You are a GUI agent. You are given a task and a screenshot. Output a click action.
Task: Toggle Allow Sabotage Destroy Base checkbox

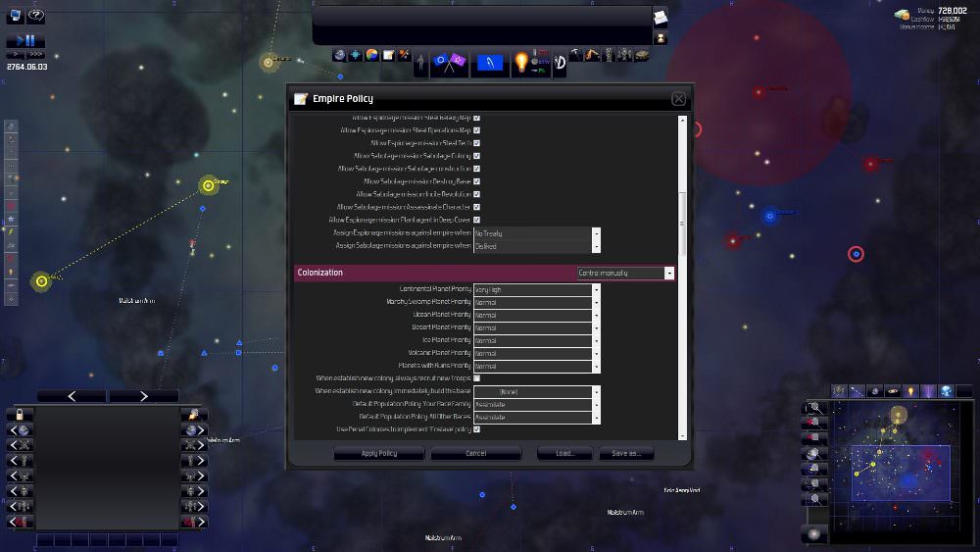pos(477,181)
